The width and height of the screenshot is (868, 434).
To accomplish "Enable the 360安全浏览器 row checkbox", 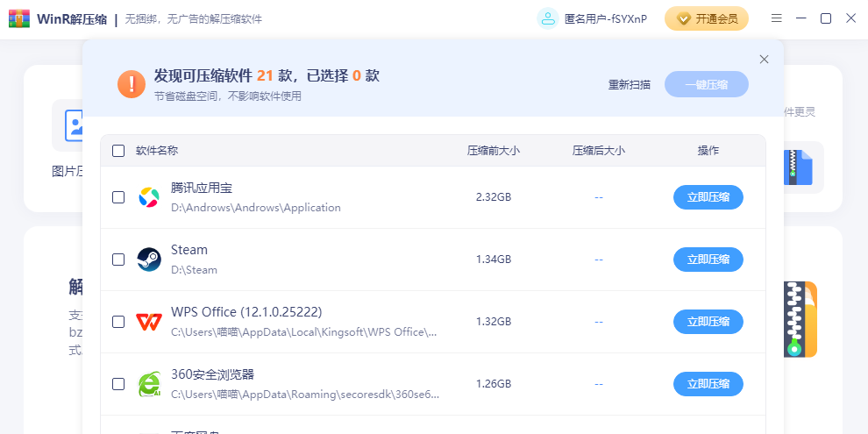I will (x=118, y=384).
